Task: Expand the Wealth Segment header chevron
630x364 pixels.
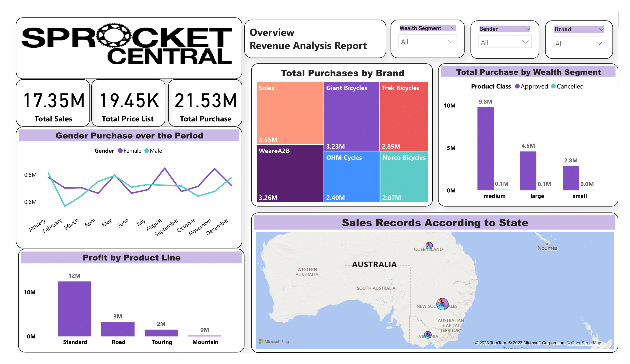Action: click(x=453, y=28)
